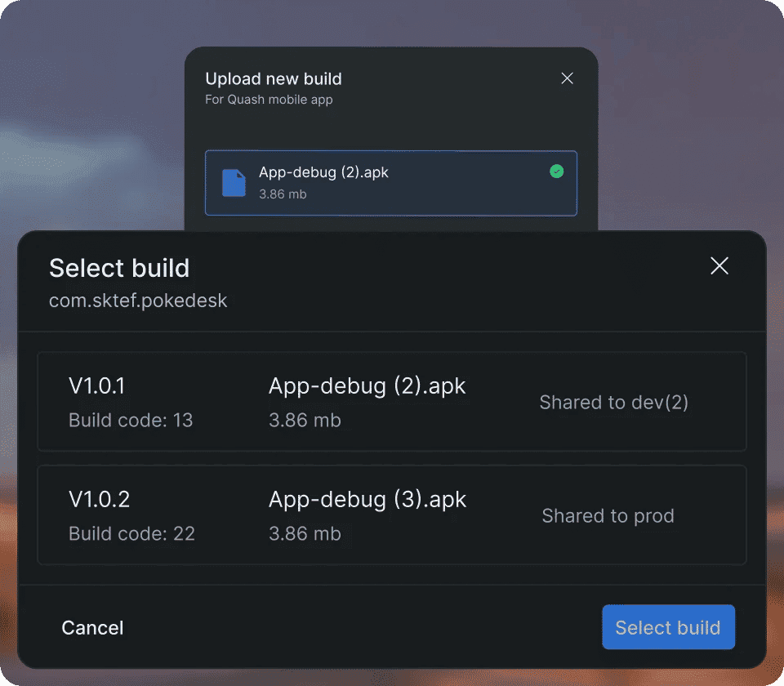The image size is (784, 686).
Task: Click the blue APK file icon
Action: (234, 183)
